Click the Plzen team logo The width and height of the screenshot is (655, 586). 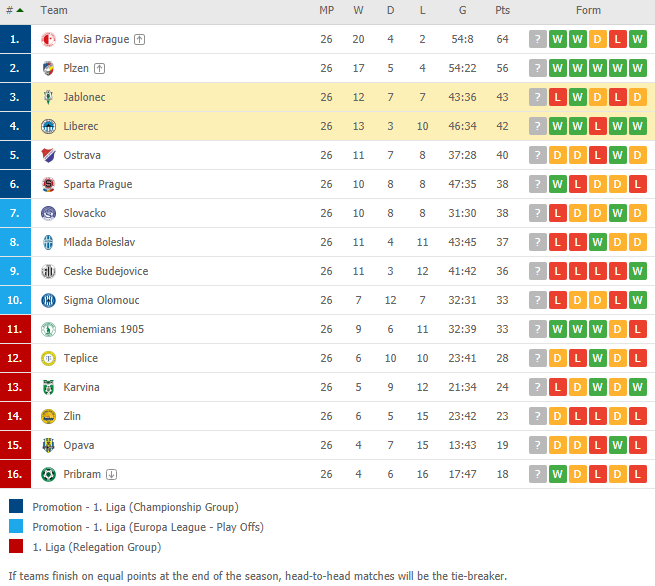pyautogui.click(x=48, y=68)
